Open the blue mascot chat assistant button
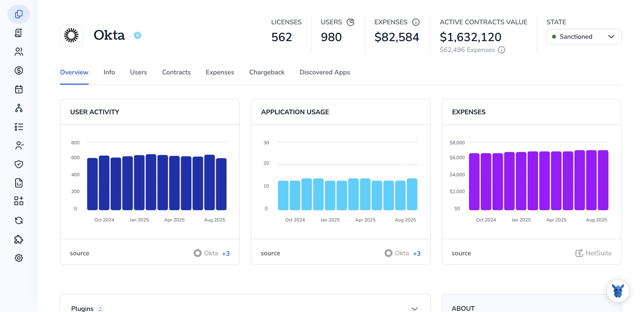Screen dimensions: 644x312 [x=618, y=291]
